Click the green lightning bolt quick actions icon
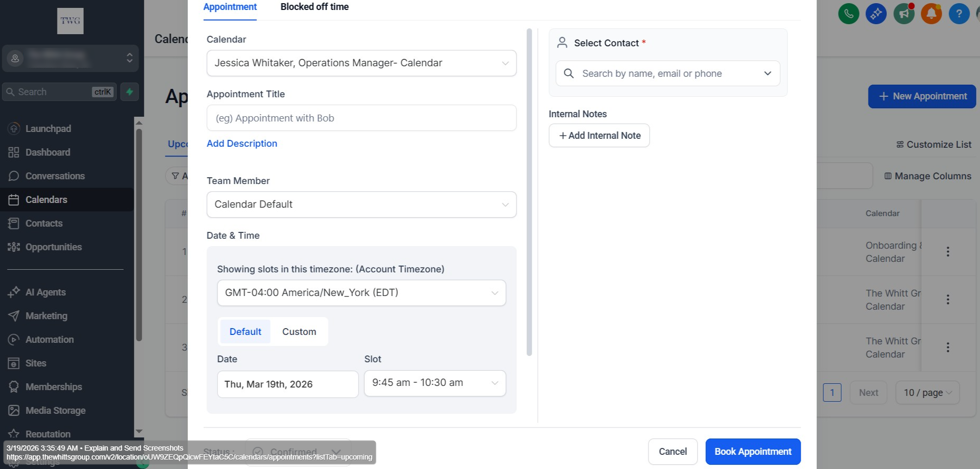This screenshot has width=980, height=469. tap(129, 91)
